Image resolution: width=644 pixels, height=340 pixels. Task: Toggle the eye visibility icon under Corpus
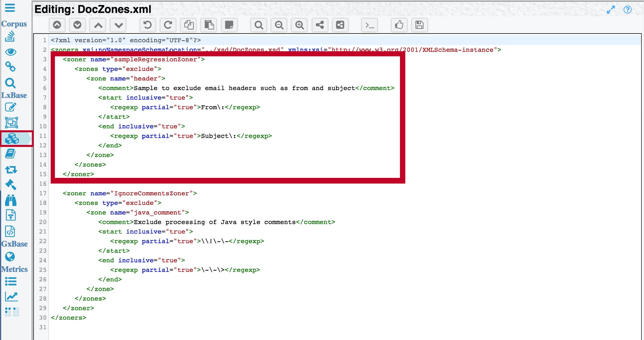[11, 52]
